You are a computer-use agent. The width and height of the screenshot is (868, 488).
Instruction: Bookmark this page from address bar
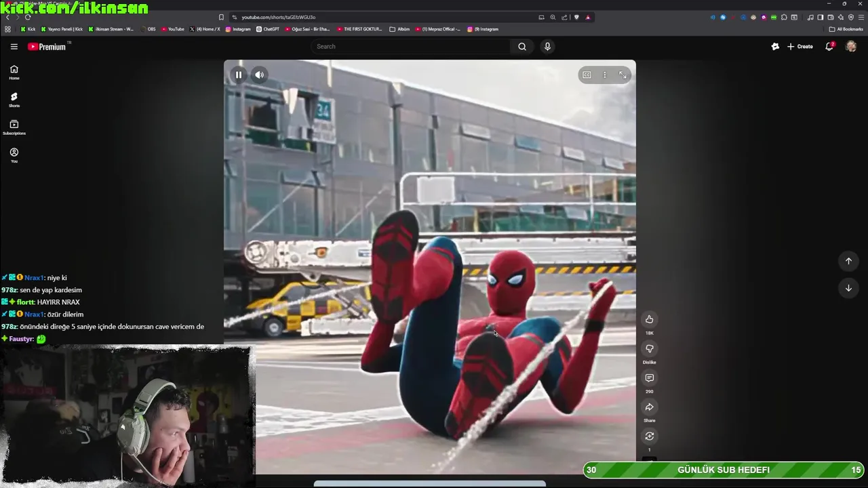tap(221, 17)
